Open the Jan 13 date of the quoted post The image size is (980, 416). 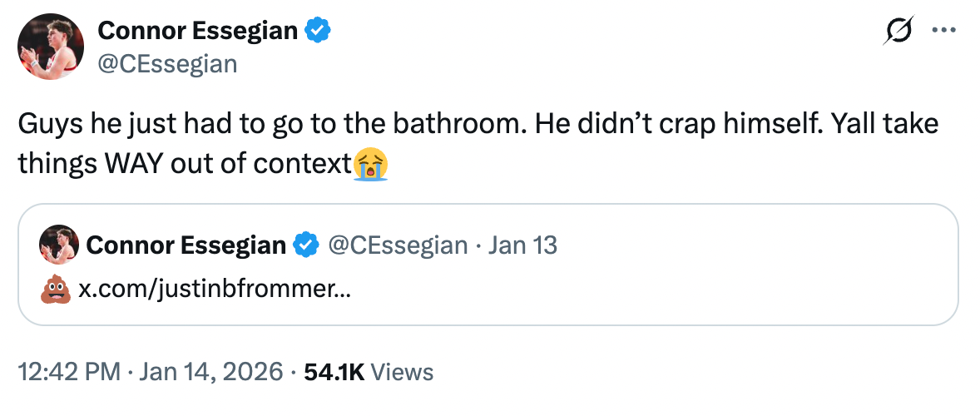522,245
